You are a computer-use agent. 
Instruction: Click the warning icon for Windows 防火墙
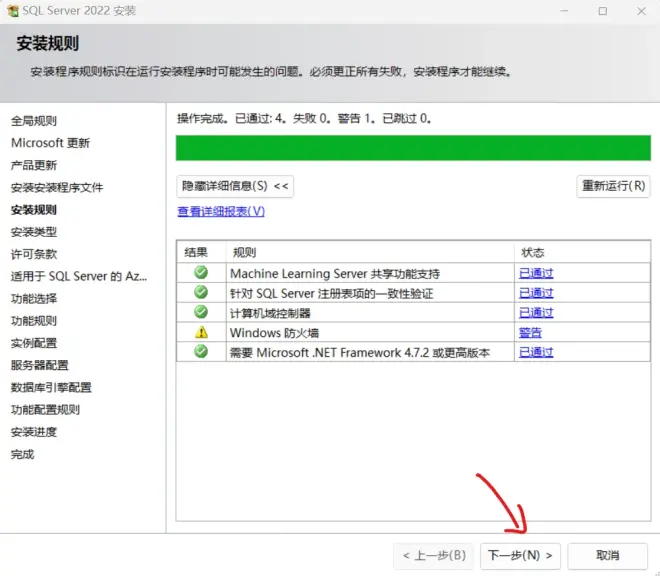point(201,332)
